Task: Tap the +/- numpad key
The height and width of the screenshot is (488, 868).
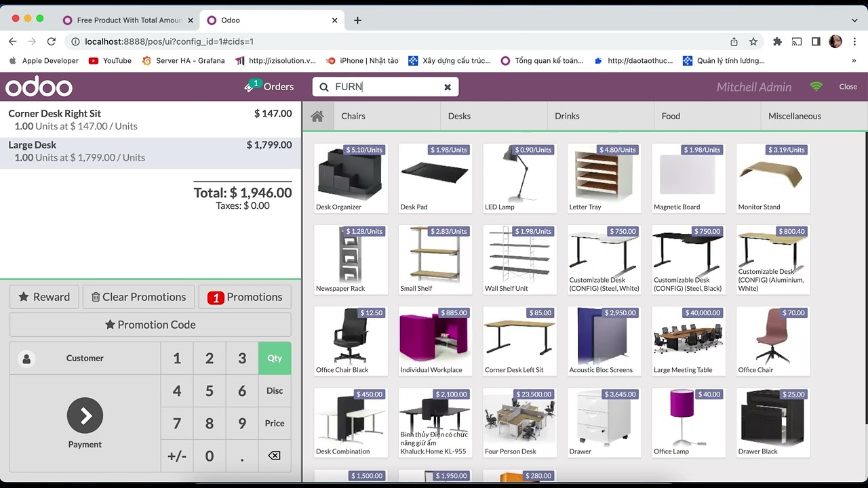Action: [177, 455]
